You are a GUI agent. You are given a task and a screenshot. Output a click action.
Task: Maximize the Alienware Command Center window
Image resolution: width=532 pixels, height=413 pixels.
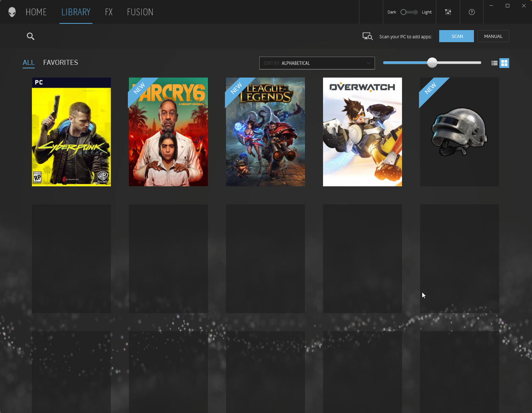point(508,6)
